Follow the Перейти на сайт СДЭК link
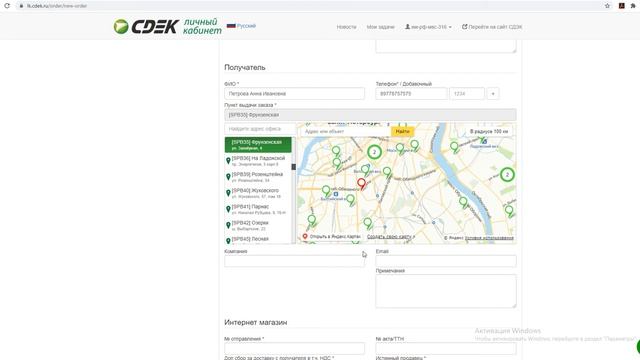 [492, 27]
